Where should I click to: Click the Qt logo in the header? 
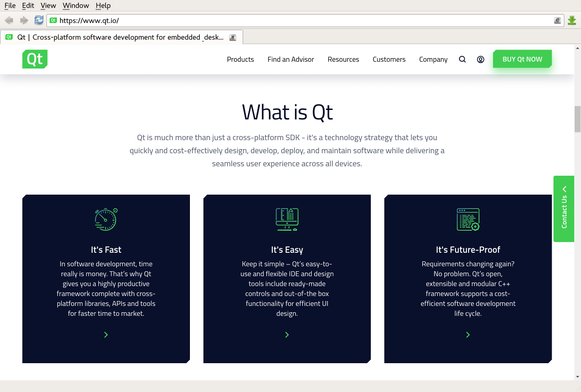35,59
